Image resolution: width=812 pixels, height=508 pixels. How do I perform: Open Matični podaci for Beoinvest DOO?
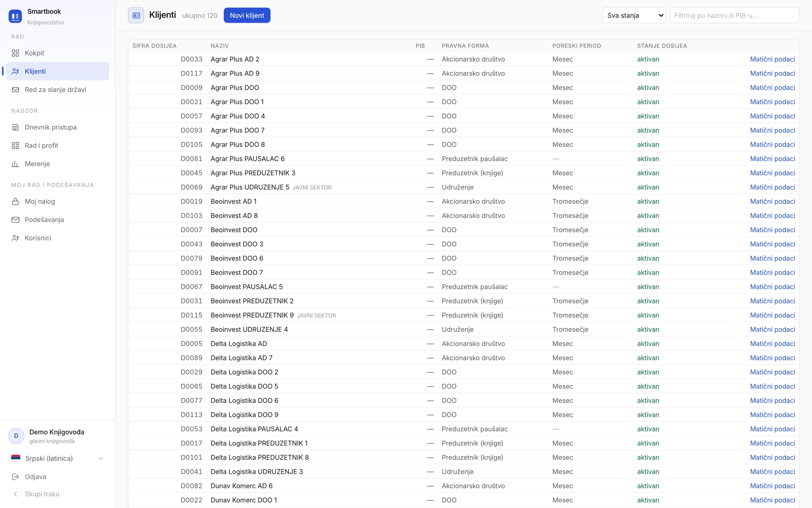point(772,230)
